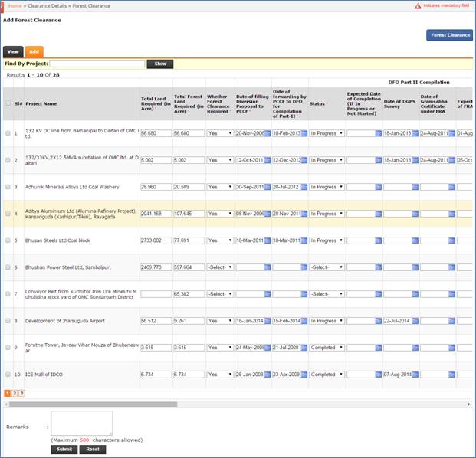Viewport: 476px width, 458px height.
Task: Open calendar beside 28-Nov-2011 in Aditya Aluminium row
Action: pyautogui.click(x=304, y=214)
